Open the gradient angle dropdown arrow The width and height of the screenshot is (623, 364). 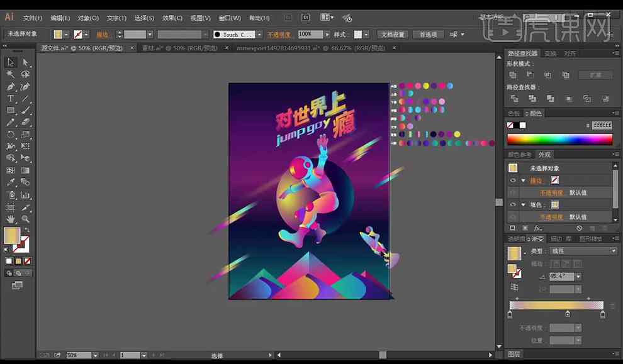(578, 276)
